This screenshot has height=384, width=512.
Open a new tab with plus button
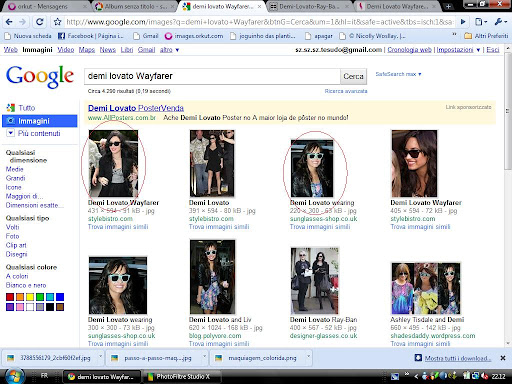449,6
